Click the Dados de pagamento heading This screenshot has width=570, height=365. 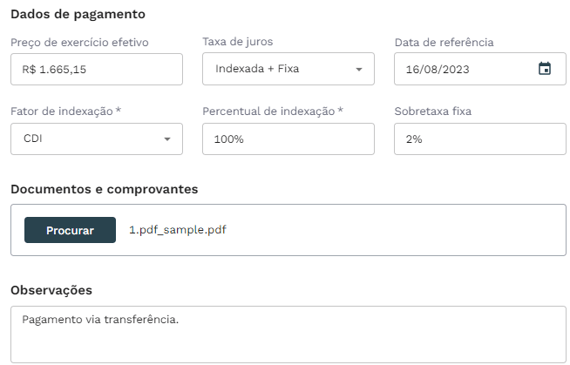tap(78, 14)
